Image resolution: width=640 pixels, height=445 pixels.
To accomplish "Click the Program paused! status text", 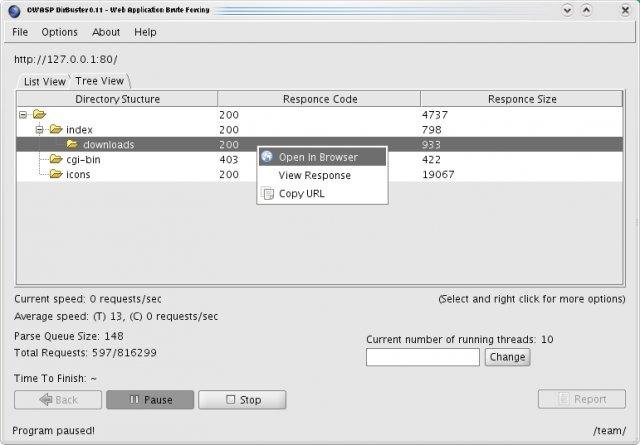I will pyautogui.click(x=53, y=430).
